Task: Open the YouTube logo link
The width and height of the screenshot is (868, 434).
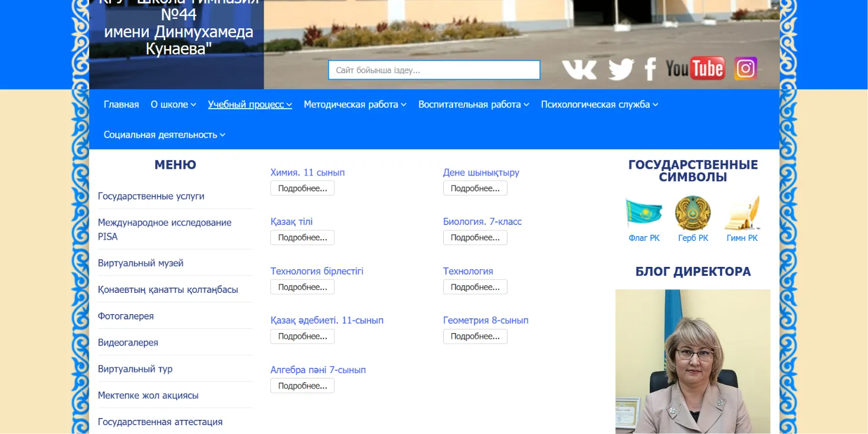Action: coord(695,69)
